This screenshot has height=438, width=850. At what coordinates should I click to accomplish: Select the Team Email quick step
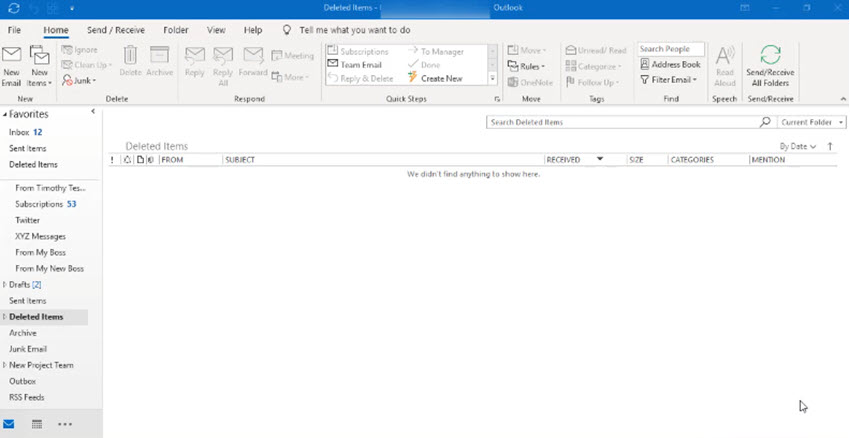click(x=355, y=65)
